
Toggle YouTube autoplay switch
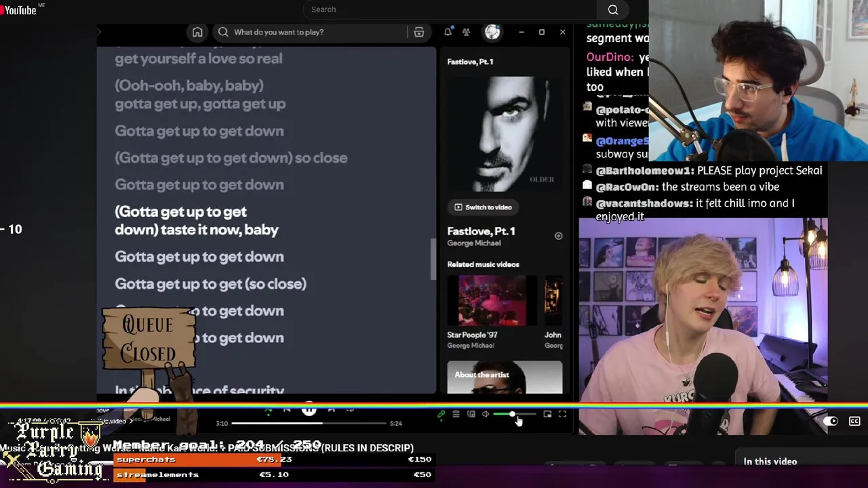pos(831,421)
